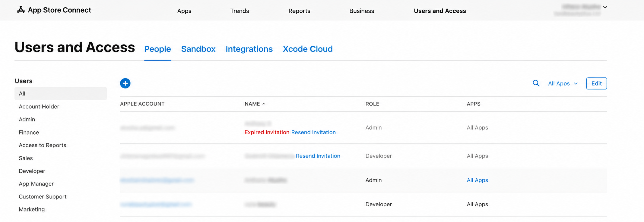Filter users by Customer Support role
The image size is (644, 222).
click(43, 197)
